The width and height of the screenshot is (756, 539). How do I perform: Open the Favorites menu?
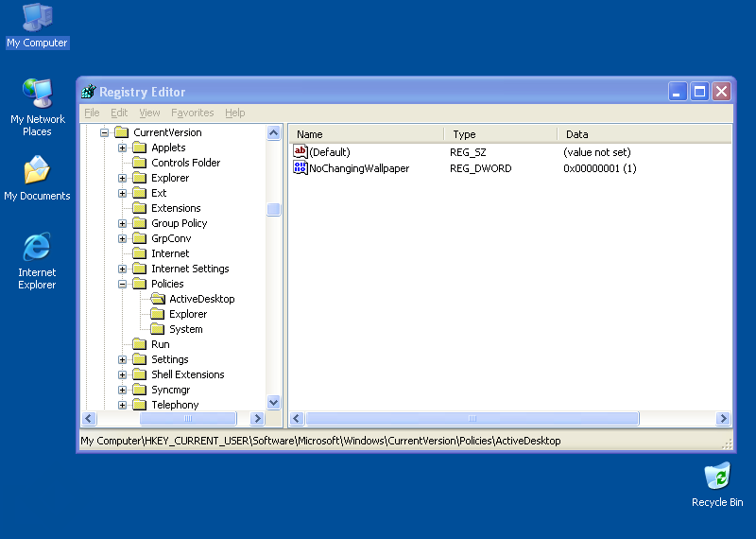[x=193, y=113]
